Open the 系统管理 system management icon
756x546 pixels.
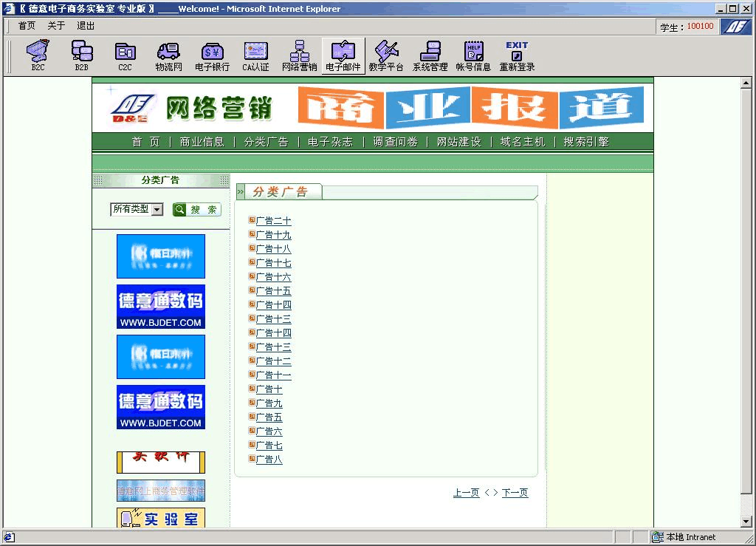[x=430, y=55]
